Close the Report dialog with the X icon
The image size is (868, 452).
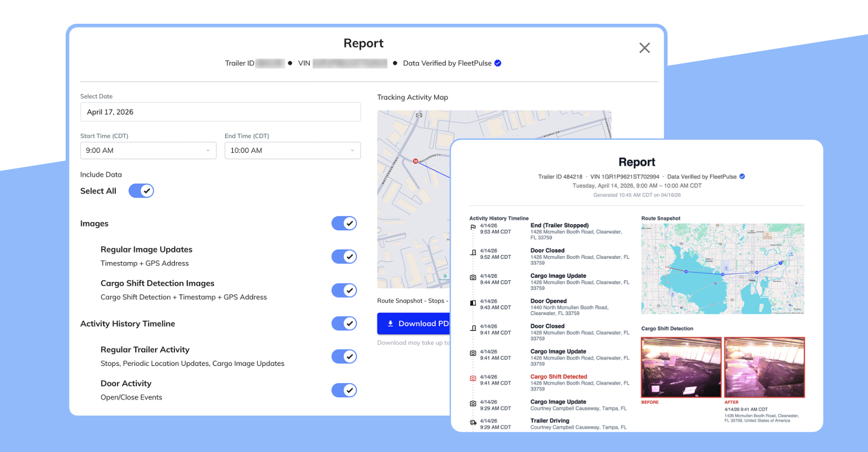point(645,48)
